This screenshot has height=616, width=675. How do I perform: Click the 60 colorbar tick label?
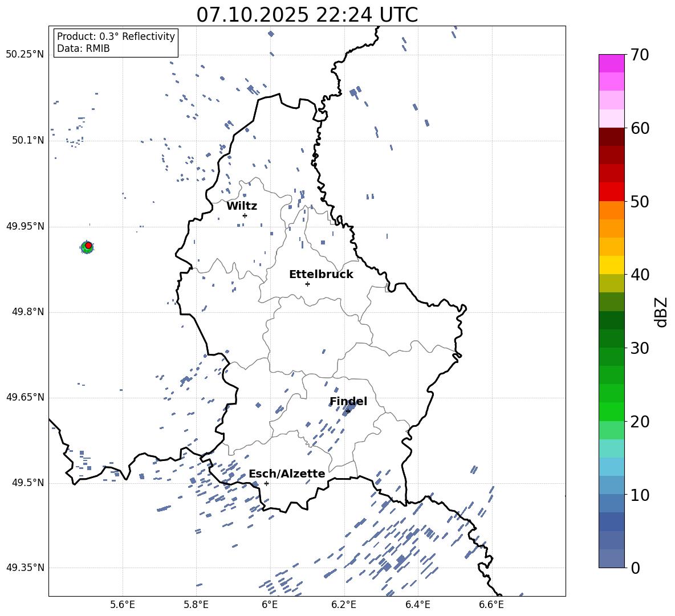[640, 128]
